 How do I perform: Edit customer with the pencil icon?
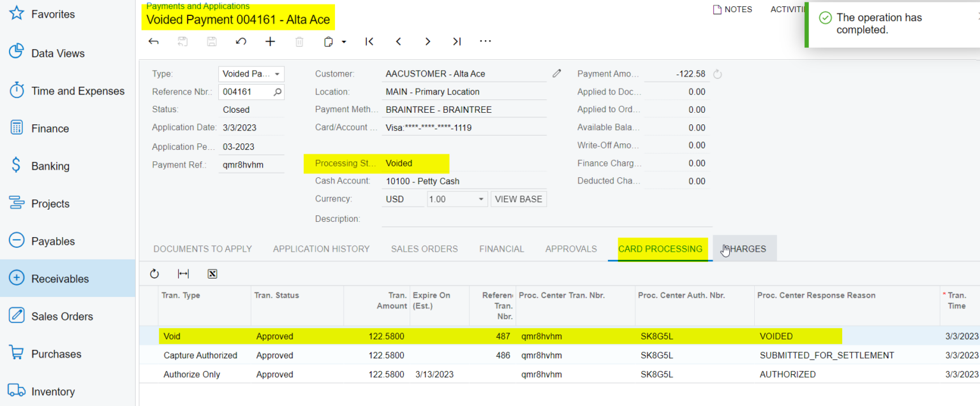tap(557, 73)
